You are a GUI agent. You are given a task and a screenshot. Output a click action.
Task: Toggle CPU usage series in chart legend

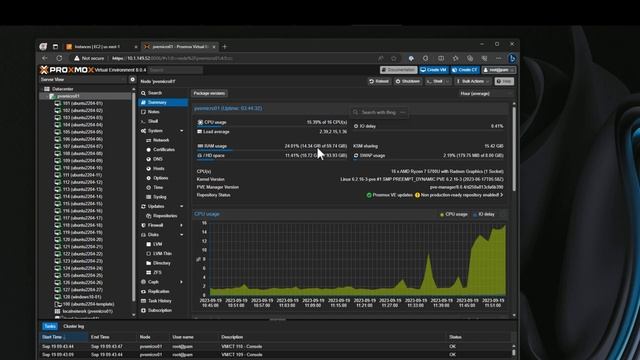[453, 214]
